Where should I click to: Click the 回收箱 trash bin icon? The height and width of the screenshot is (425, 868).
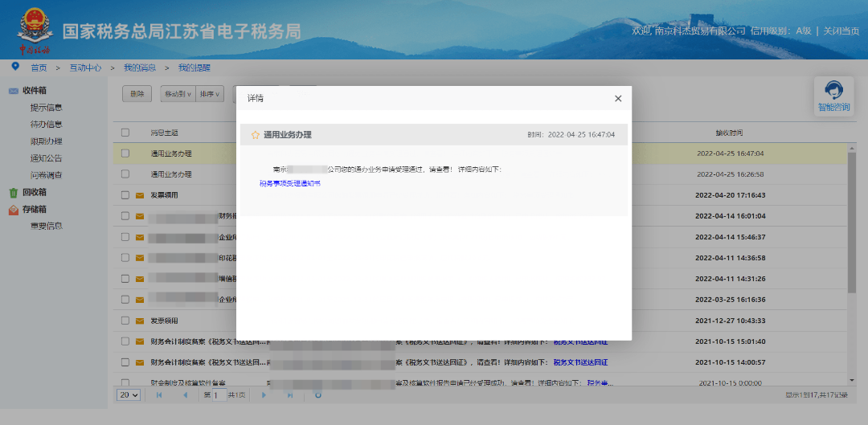tap(14, 193)
